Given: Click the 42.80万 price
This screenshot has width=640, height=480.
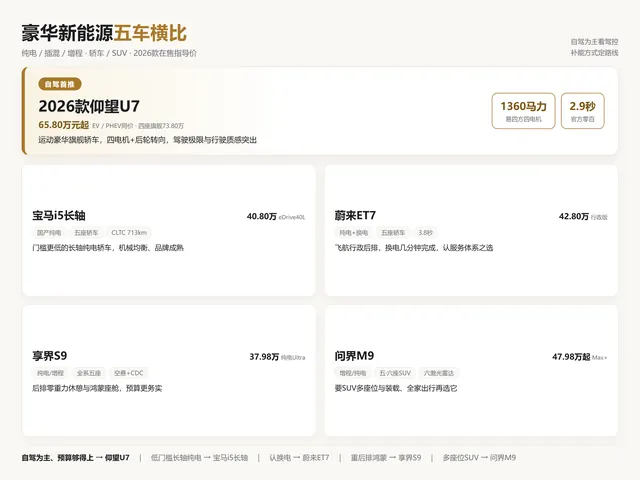Looking at the screenshot, I should pyautogui.click(x=574, y=216).
